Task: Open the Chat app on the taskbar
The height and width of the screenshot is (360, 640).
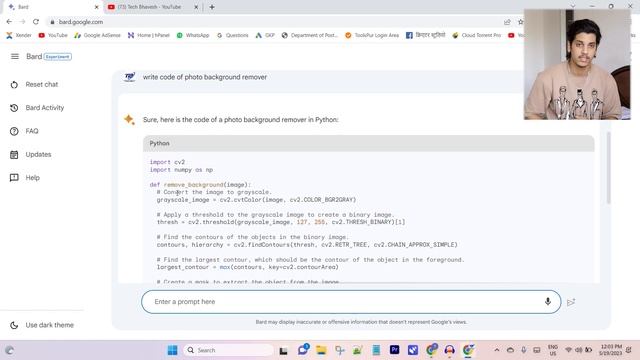Action: [303, 350]
